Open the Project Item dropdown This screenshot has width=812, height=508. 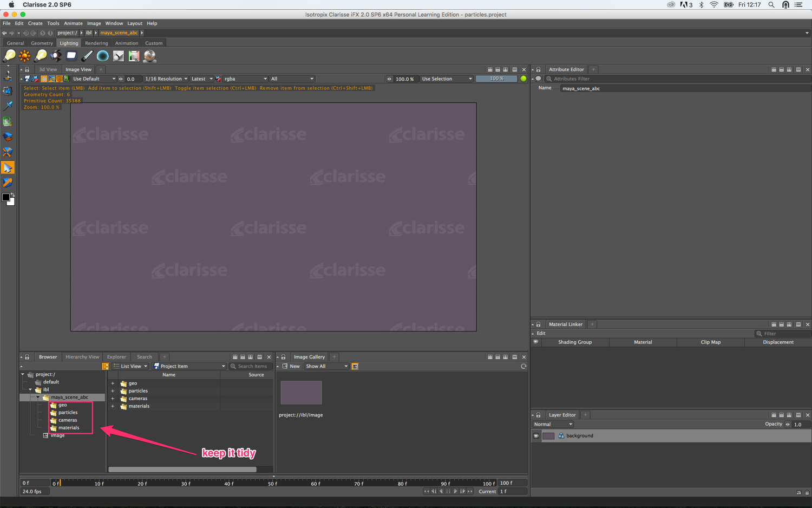[x=189, y=367]
